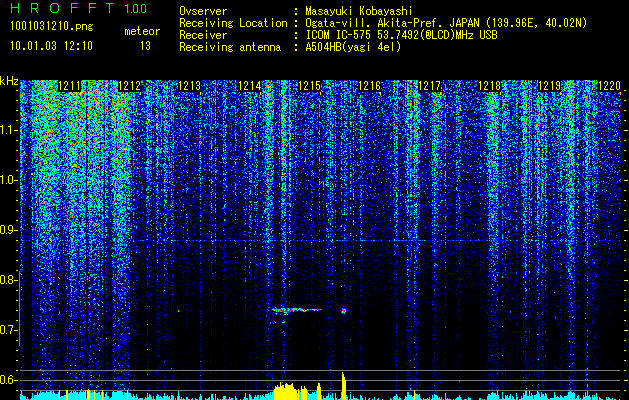Click the tall yellow spike in the level graph
Viewport: 629px width, 400px height.
coord(343,386)
